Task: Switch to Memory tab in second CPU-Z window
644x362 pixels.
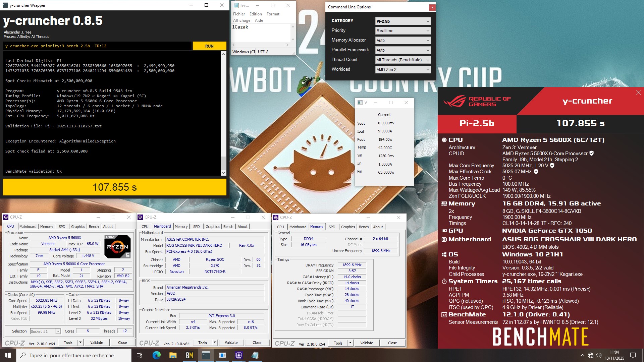Action: [181, 227]
